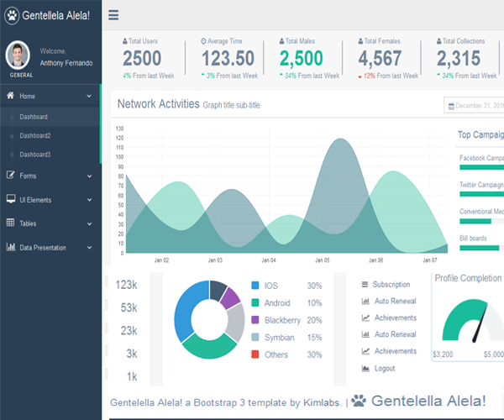The height and width of the screenshot is (420, 504).
Task: Click the Logout area chart icon
Action: click(x=365, y=368)
